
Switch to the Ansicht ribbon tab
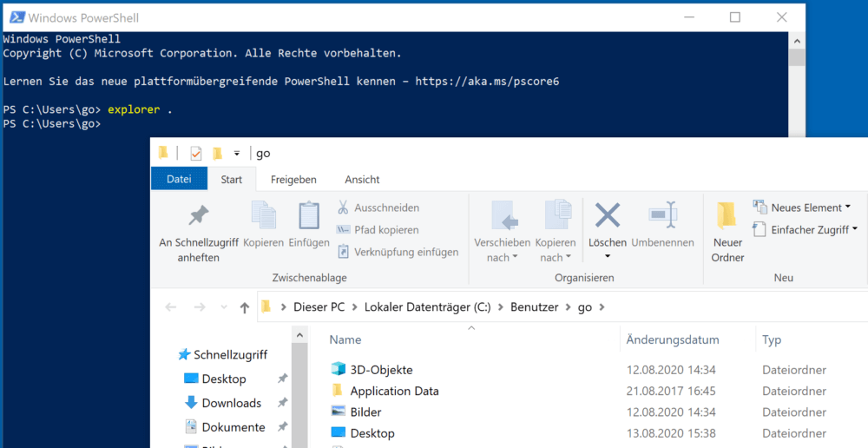[362, 180]
